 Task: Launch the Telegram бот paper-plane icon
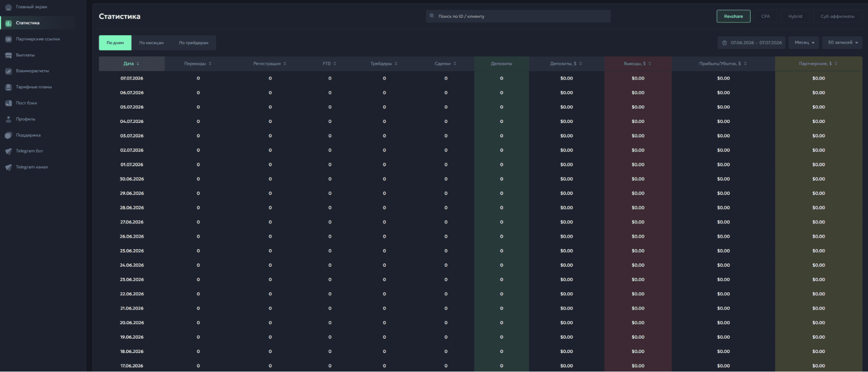click(8, 151)
